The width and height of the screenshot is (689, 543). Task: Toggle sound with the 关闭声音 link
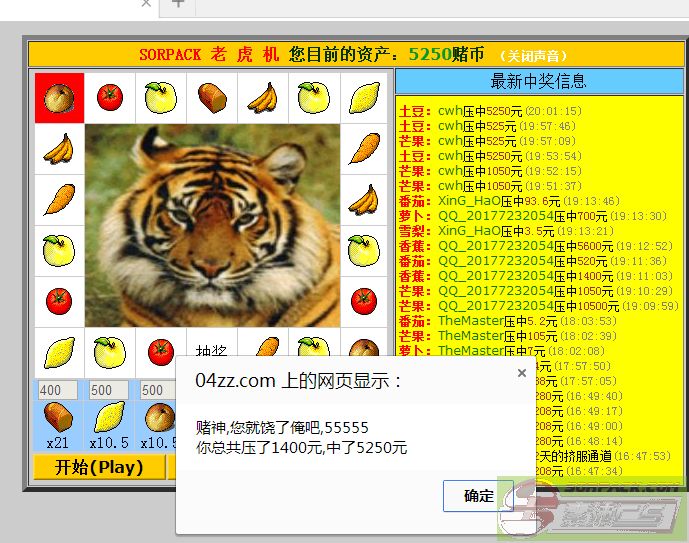pos(534,55)
